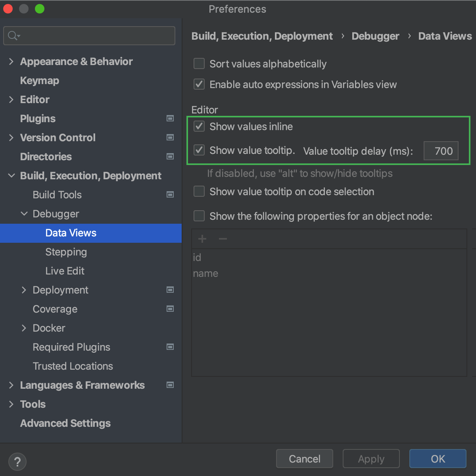
Task: Open the Live Edit settings page
Action: click(x=65, y=271)
